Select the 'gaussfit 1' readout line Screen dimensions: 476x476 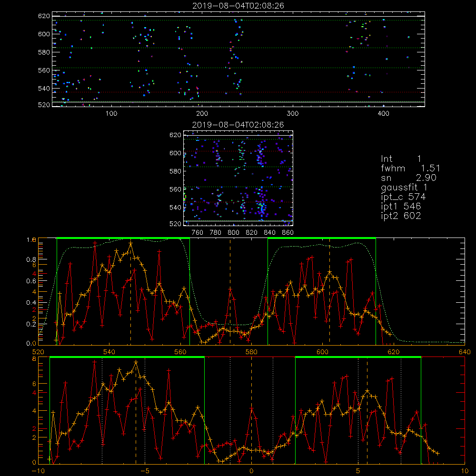point(404,187)
